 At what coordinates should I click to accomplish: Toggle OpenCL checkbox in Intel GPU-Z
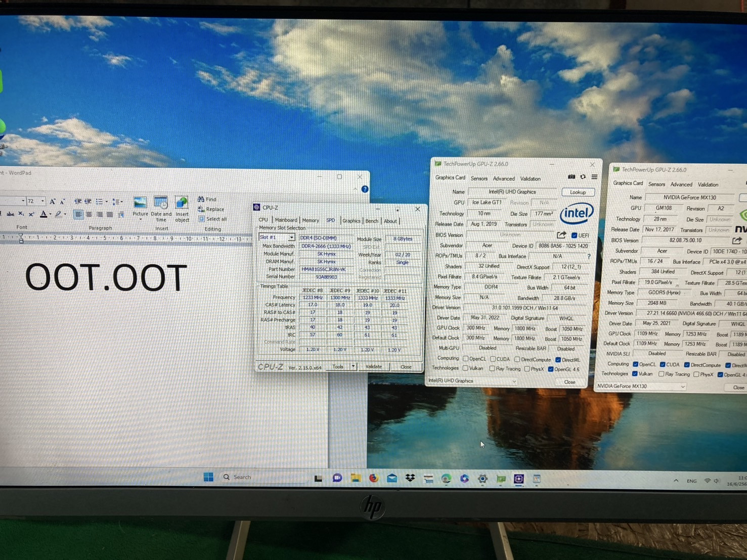click(x=466, y=359)
